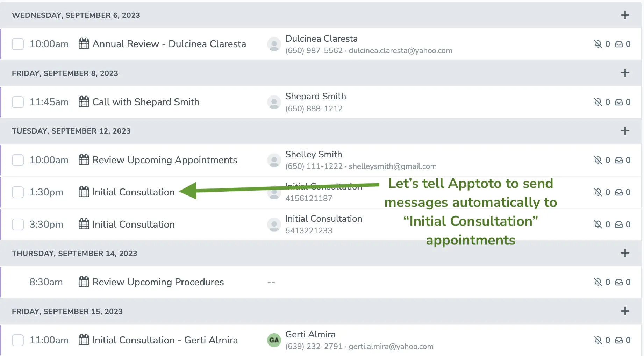Select the checkbox for Call with Shepard Smith
The width and height of the screenshot is (644, 356).
[17, 102]
